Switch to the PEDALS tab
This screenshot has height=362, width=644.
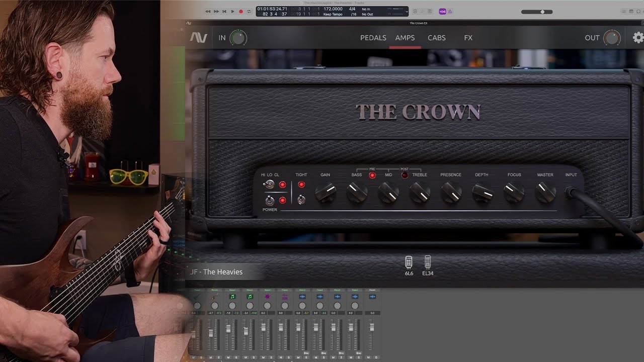tap(373, 38)
